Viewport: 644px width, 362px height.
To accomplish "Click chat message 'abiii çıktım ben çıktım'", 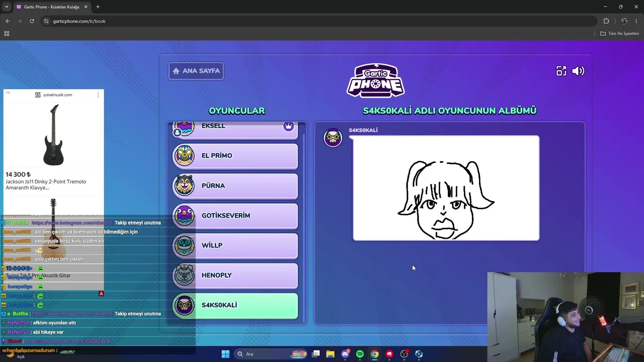I will [59, 259].
